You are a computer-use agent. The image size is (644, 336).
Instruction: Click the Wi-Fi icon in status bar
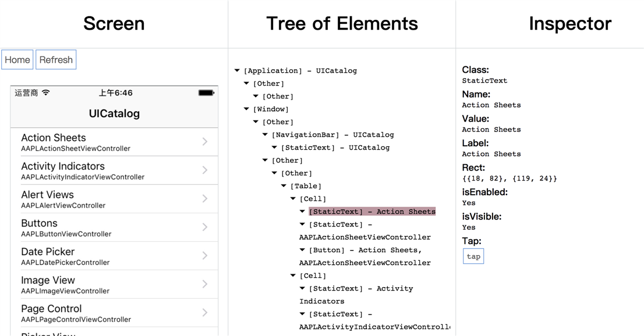(45, 93)
